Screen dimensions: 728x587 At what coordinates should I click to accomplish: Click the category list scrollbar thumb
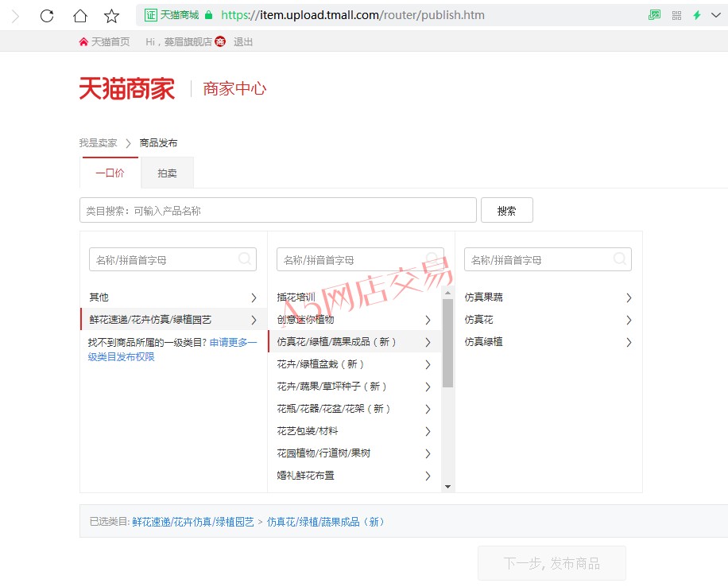click(x=447, y=343)
